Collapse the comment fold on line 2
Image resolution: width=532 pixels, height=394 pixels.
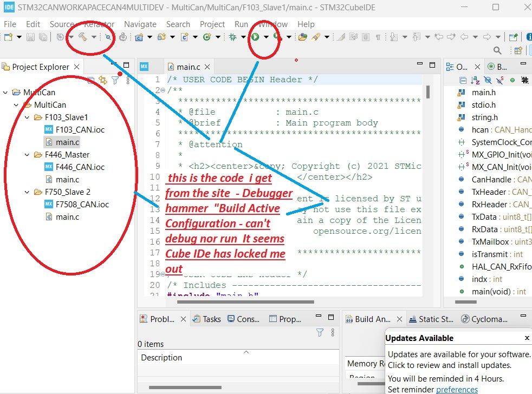pyautogui.click(x=163, y=90)
